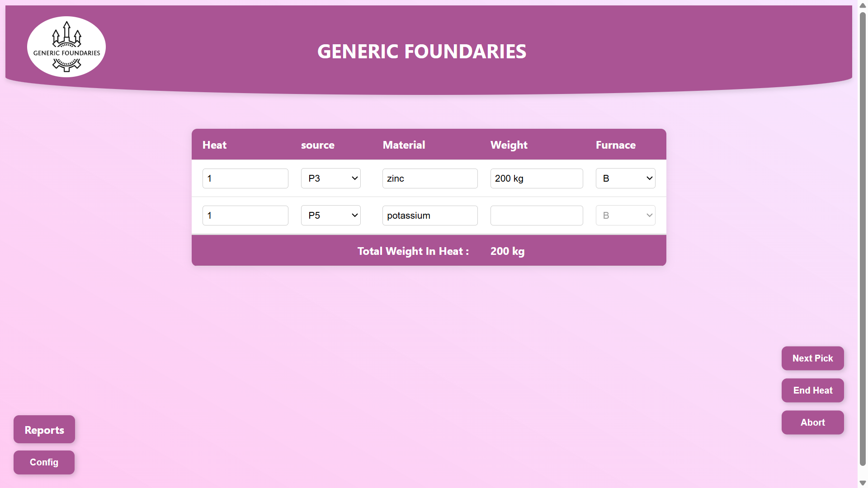The image size is (868, 488).
Task: Click the page scrollbar down arrow
Action: coord(863,483)
